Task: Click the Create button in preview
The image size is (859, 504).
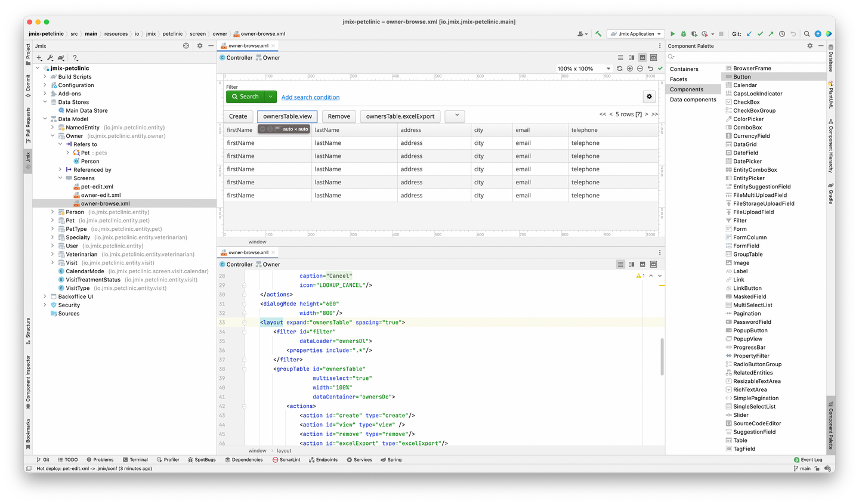Action: pos(238,116)
